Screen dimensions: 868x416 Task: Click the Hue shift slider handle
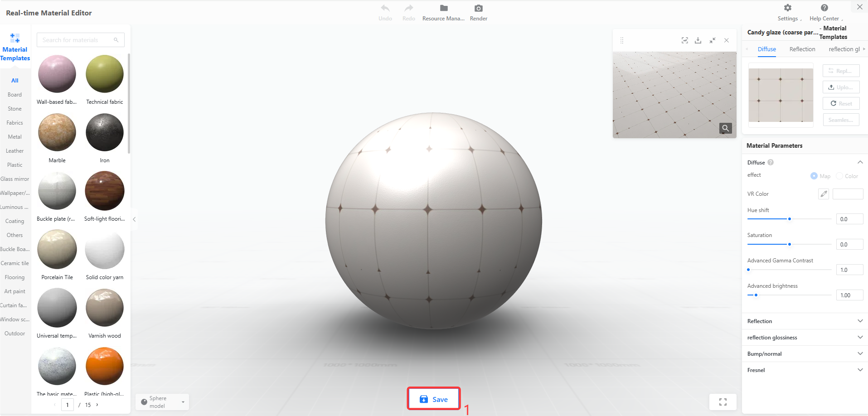click(x=790, y=219)
